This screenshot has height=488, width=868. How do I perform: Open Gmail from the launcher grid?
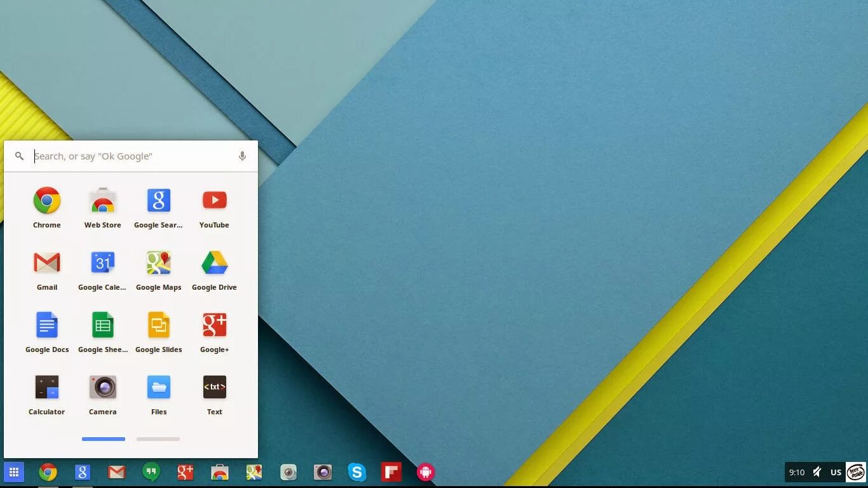(47, 262)
